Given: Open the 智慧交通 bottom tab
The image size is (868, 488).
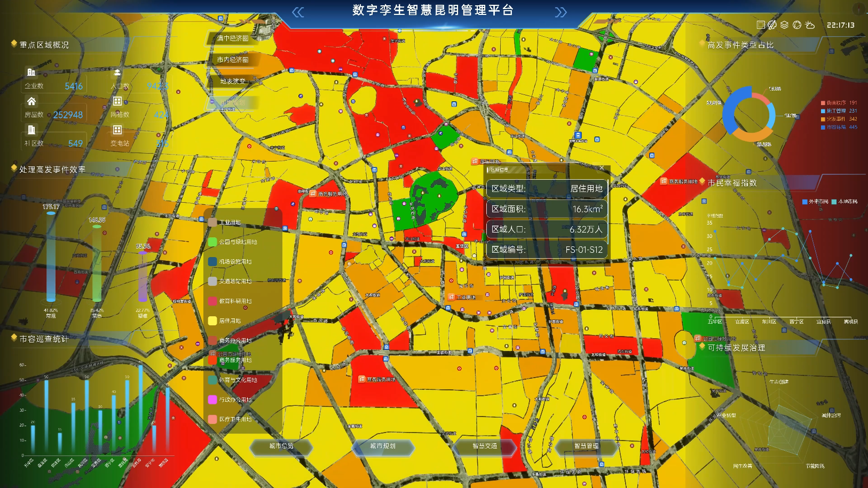Looking at the screenshot, I should click(485, 446).
